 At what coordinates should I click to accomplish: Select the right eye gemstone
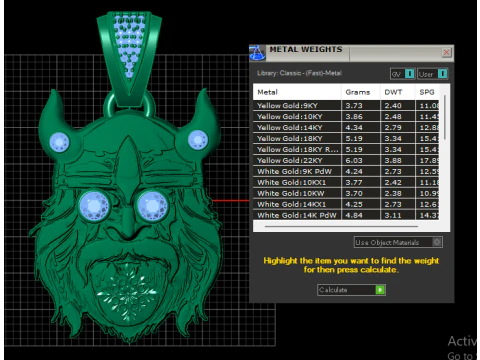coord(152,206)
